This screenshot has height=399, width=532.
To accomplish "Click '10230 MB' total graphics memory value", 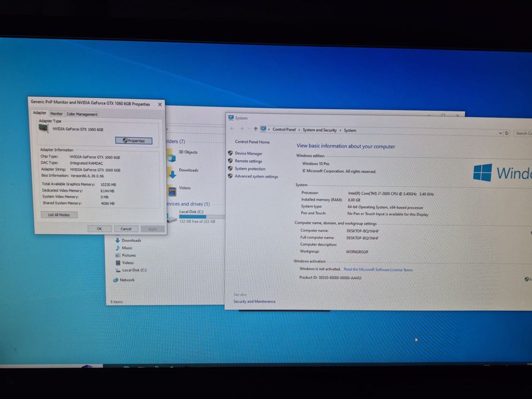I will tap(108, 185).
